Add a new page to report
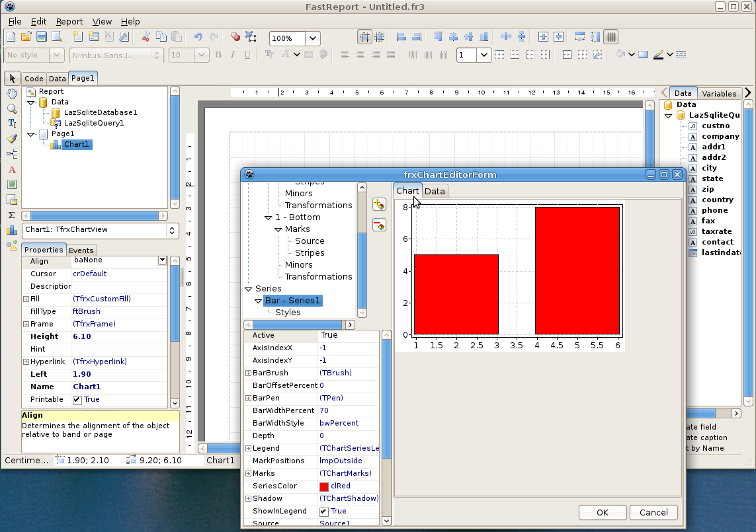Image resolution: width=756 pixels, height=532 pixels. coord(77,37)
